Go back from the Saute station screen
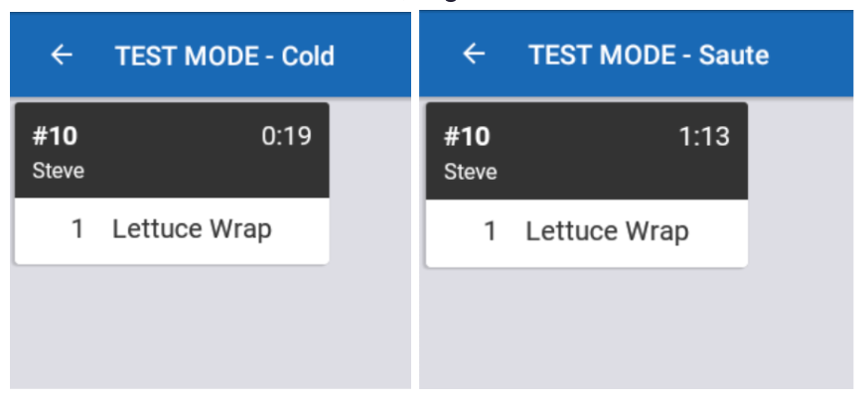The height and width of the screenshot is (401, 868). [475, 54]
